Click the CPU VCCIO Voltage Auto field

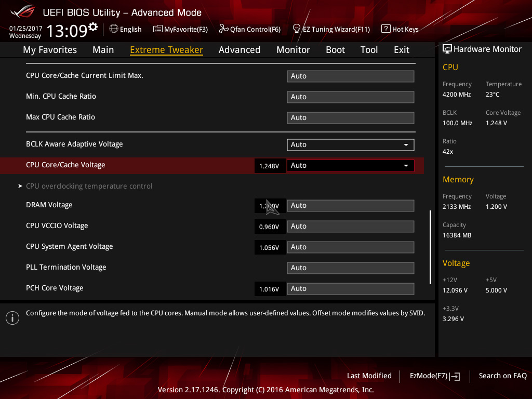(351, 227)
